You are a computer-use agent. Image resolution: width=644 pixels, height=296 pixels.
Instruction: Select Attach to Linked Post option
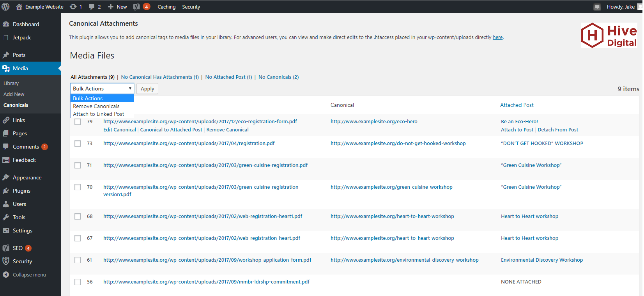click(102, 114)
